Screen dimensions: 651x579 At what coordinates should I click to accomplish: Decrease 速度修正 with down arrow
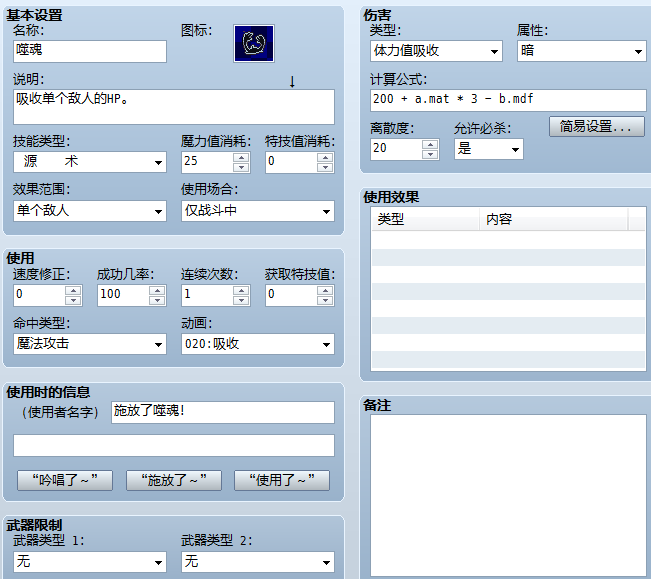[x=73, y=300]
